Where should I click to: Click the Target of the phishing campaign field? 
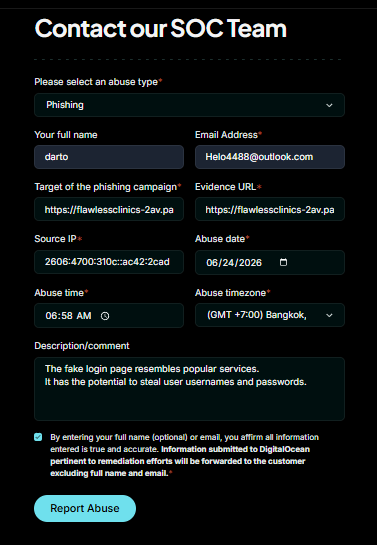click(109, 209)
